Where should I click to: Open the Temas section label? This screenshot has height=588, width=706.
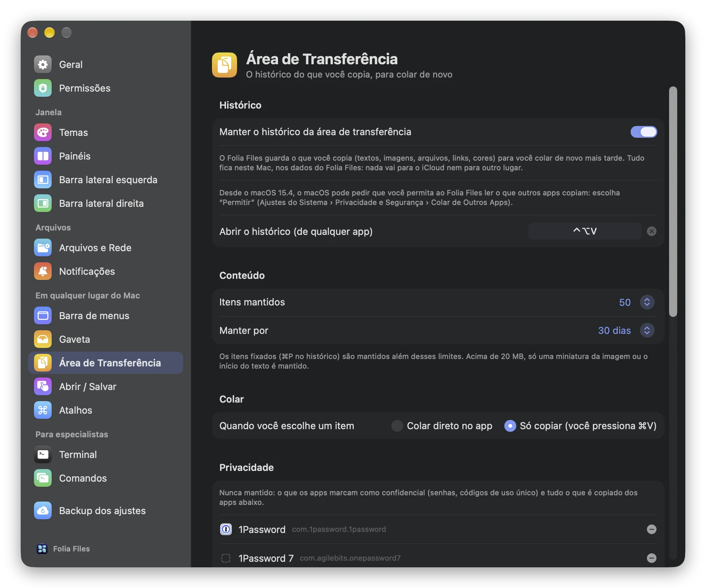tap(73, 133)
